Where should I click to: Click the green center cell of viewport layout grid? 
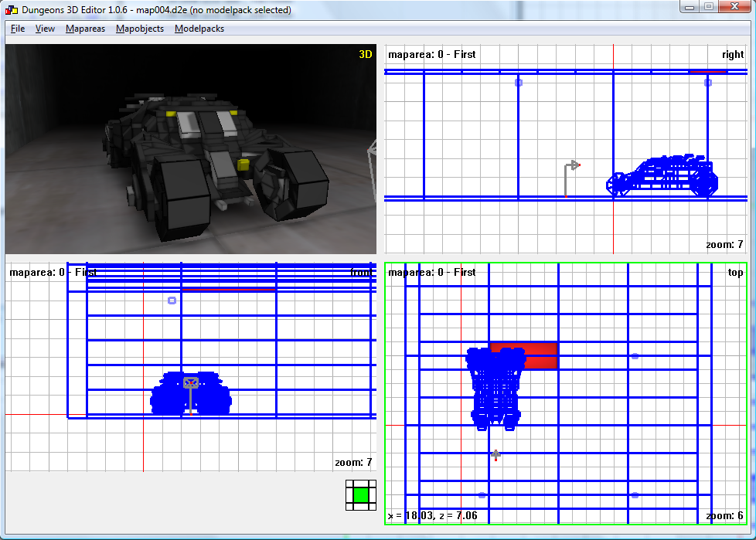(360, 494)
